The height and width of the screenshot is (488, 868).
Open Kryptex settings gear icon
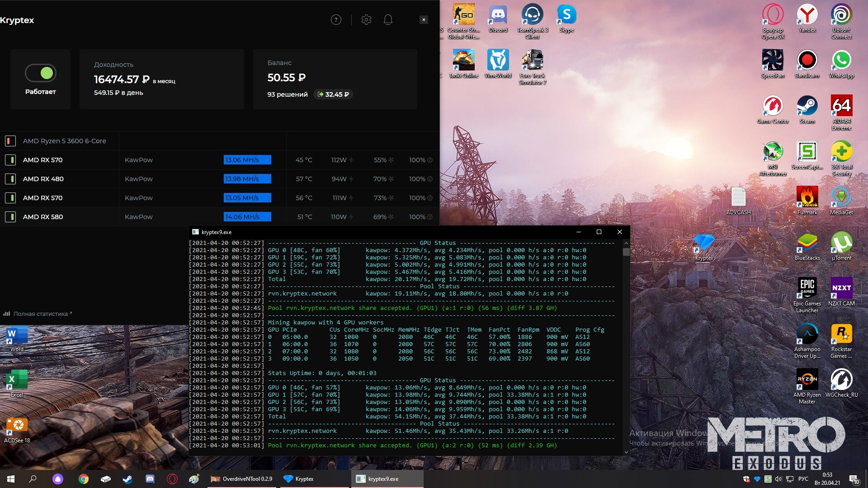pyautogui.click(x=366, y=20)
